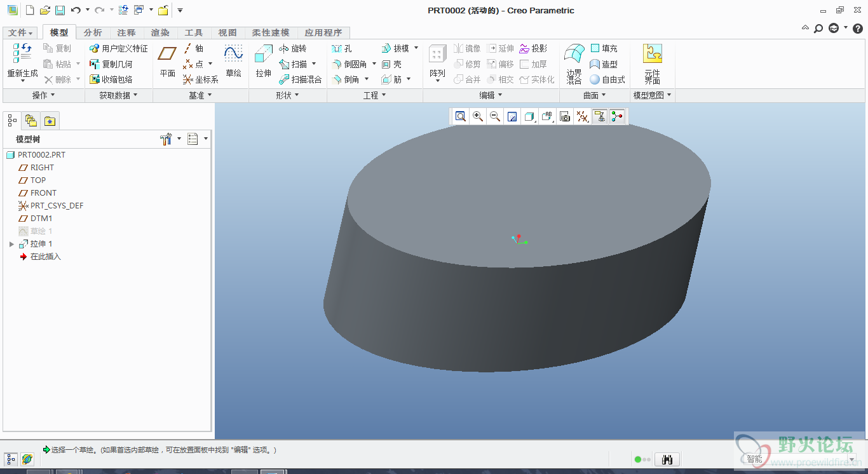The image size is (868, 474).
Task: Click Shrinkwrap (收缩包络)
Action: coord(111,79)
